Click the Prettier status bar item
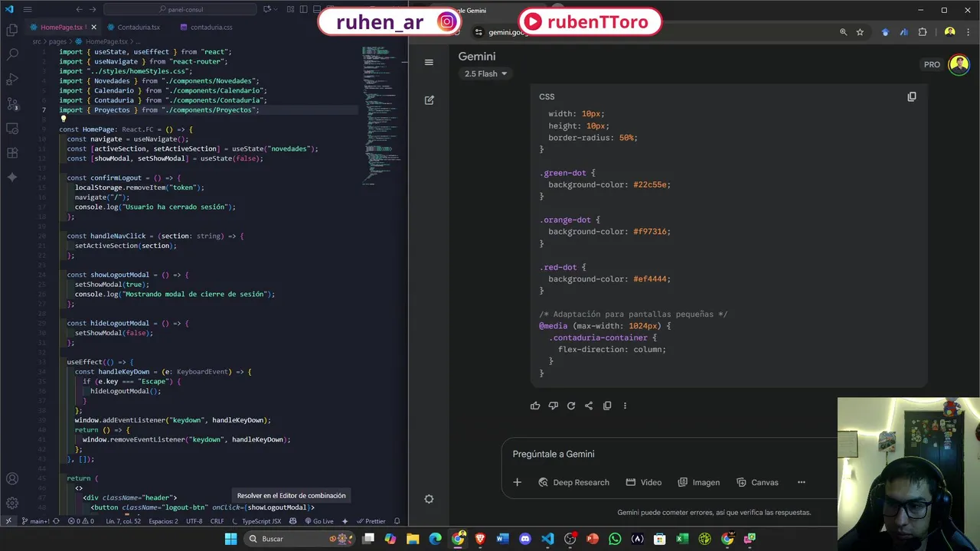Viewport: 980px width, 551px height. point(371,521)
